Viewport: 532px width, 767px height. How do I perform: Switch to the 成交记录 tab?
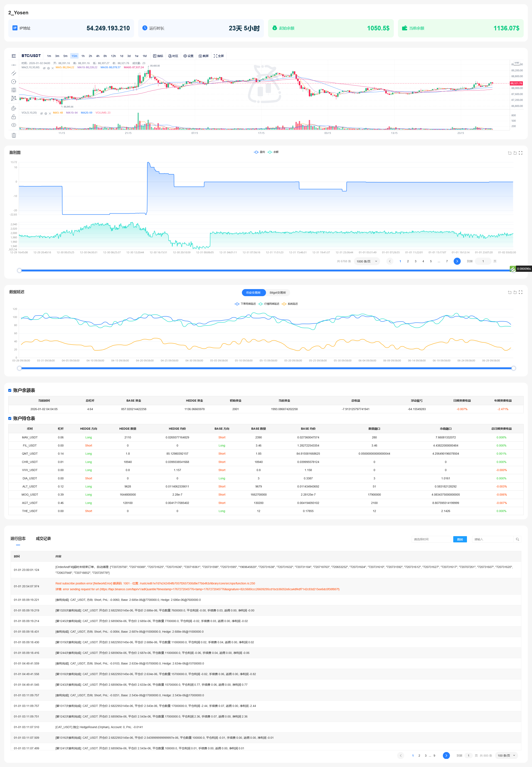point(43,538)
